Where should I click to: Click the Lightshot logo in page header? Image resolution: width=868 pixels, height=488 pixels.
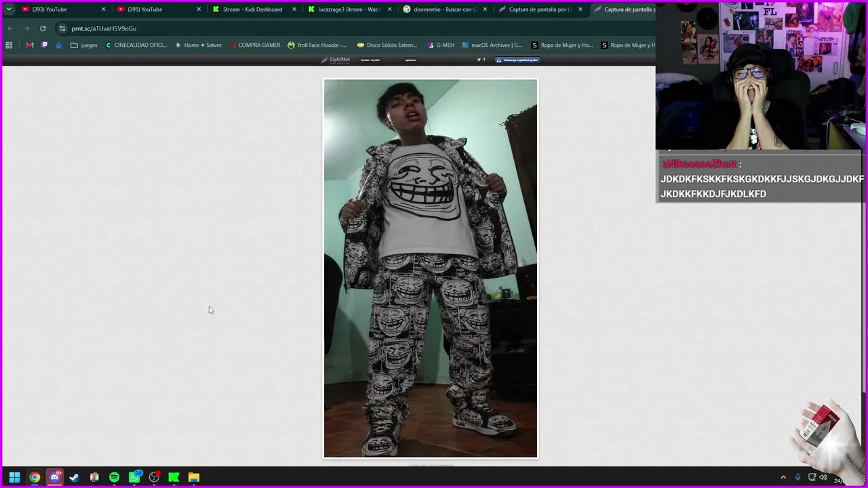(x=336, y=60)
